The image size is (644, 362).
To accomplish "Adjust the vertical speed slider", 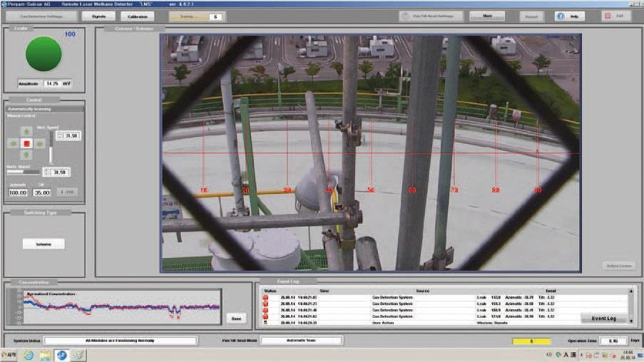I will pos(51,148).
